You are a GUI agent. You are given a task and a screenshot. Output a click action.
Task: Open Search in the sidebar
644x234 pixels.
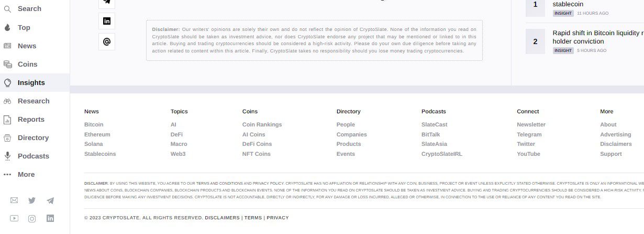(x=29, y=9)
